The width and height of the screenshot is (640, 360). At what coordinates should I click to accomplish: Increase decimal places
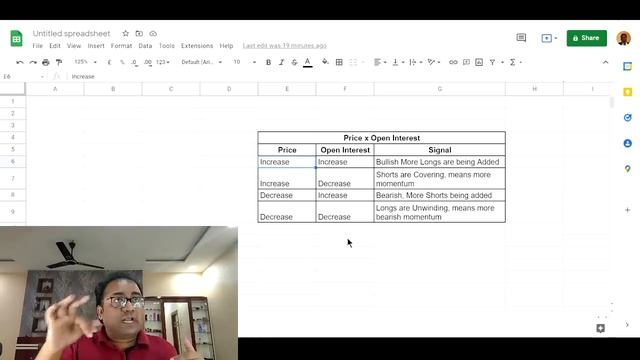point(148,62)
